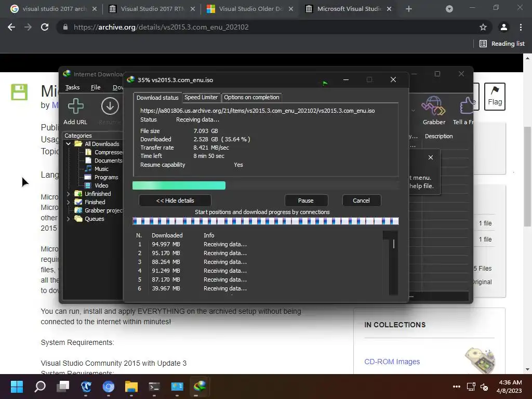Open taskbar Search magnifier
This screenshot has height=399, width=532.
[40, 387]
